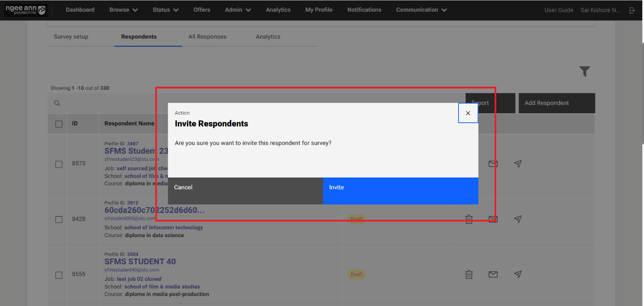Close the Invite Respondents dialog with X
The image size is (644, 306).
coord(468,113)
